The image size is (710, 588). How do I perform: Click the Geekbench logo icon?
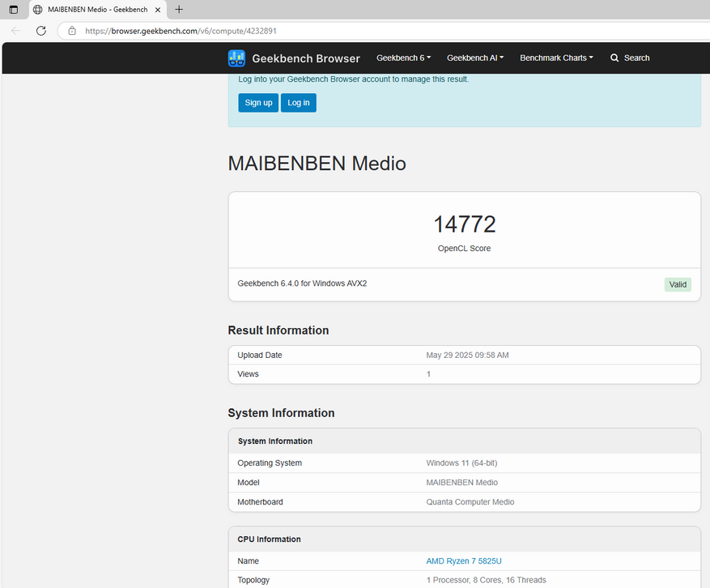point(236,58)
